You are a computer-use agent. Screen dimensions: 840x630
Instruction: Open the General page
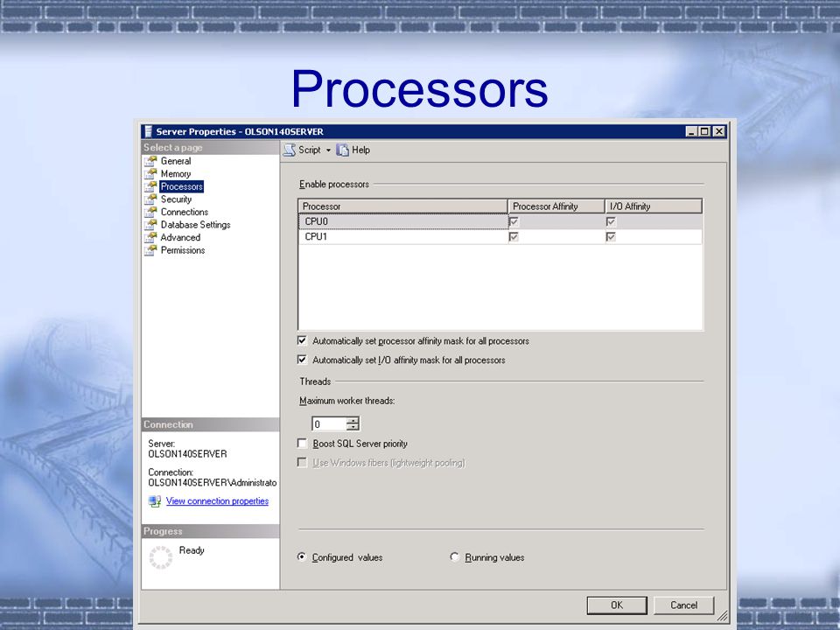click(x=176, y=161)
